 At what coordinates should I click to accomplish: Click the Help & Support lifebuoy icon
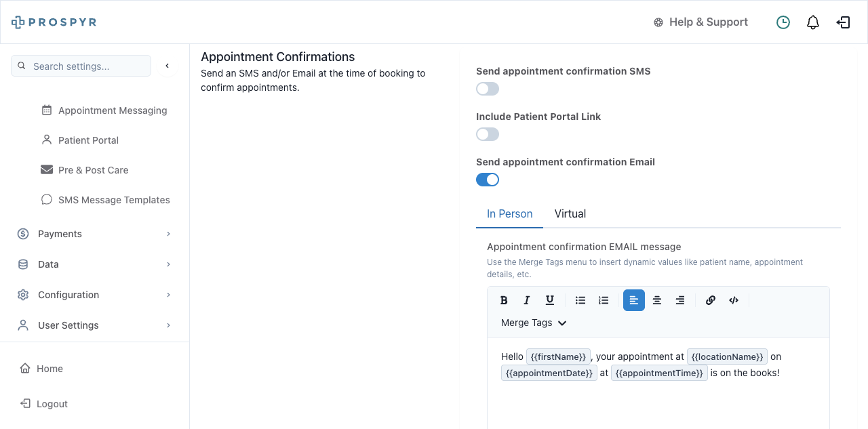pyautogui.click(x=658, y=22)
